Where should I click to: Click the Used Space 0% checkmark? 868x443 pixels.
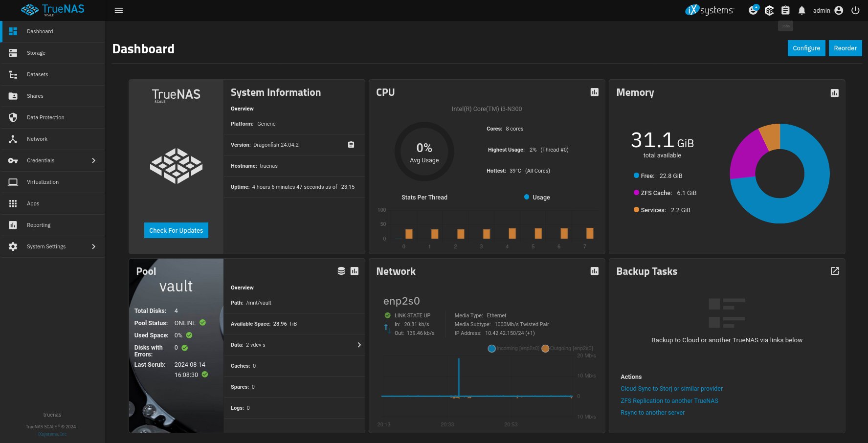point(189,335)
